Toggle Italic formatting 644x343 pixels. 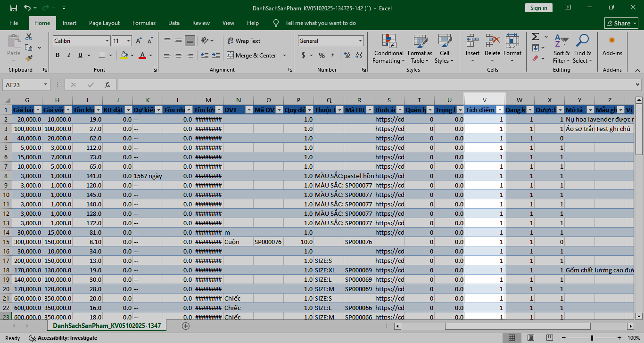(x=69, y=55)
